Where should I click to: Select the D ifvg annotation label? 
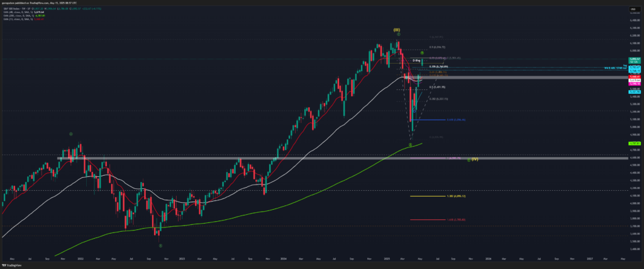point(416,61)
